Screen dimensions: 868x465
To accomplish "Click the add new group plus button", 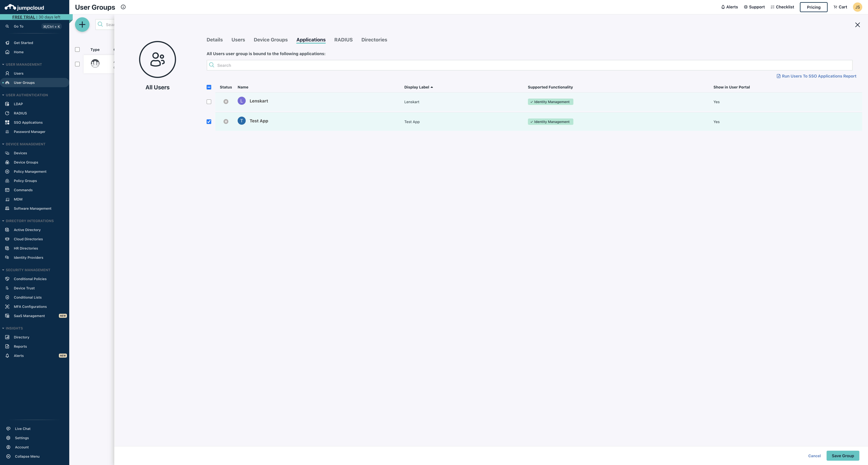I will coord(82,25).
